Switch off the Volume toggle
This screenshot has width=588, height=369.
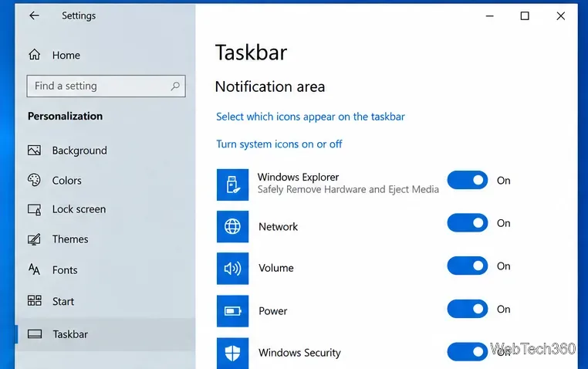click(468, 266)
